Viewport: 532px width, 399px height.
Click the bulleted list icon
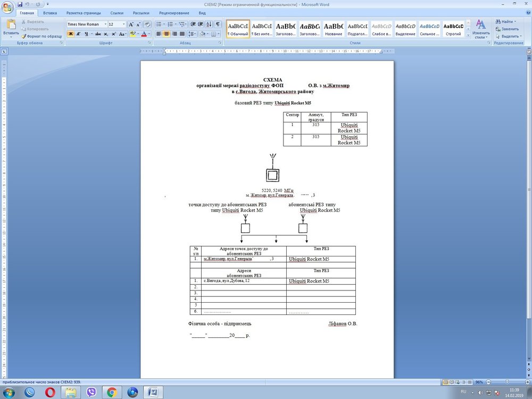tap(159, 24)
